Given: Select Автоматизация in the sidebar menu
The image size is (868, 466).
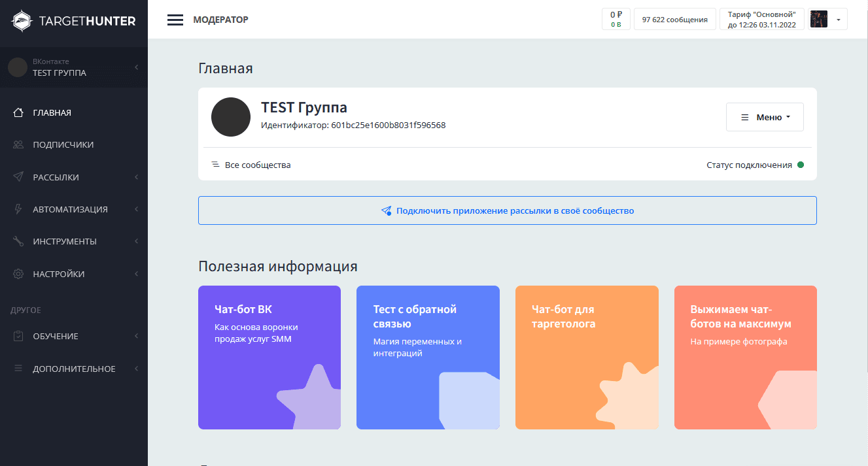Looking at the screenshot, I should tap(70, 209).
